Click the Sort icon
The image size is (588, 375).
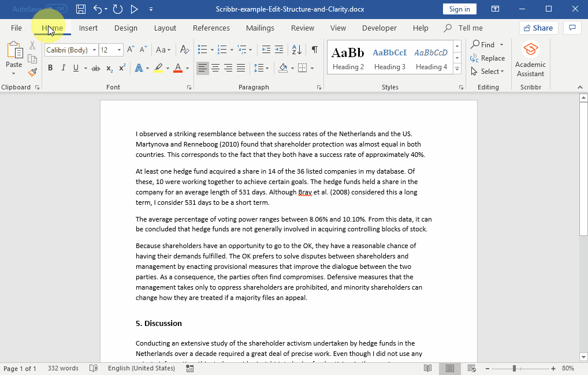point(298,50)
